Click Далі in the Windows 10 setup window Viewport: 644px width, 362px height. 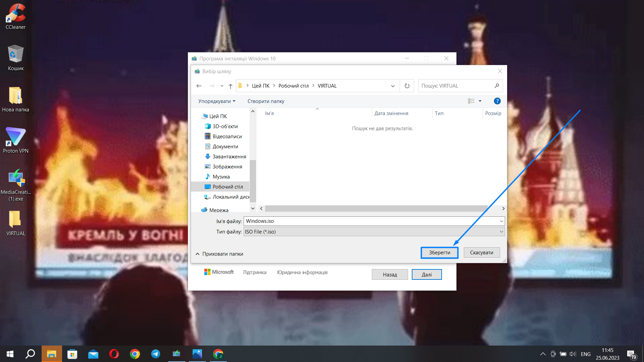tap(427, 274)
